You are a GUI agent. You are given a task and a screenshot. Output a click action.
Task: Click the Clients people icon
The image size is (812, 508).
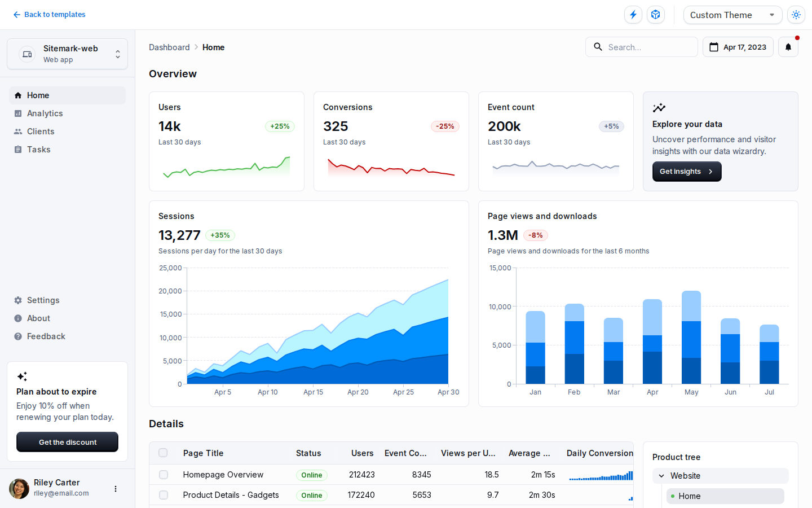(x=18, y=132)
